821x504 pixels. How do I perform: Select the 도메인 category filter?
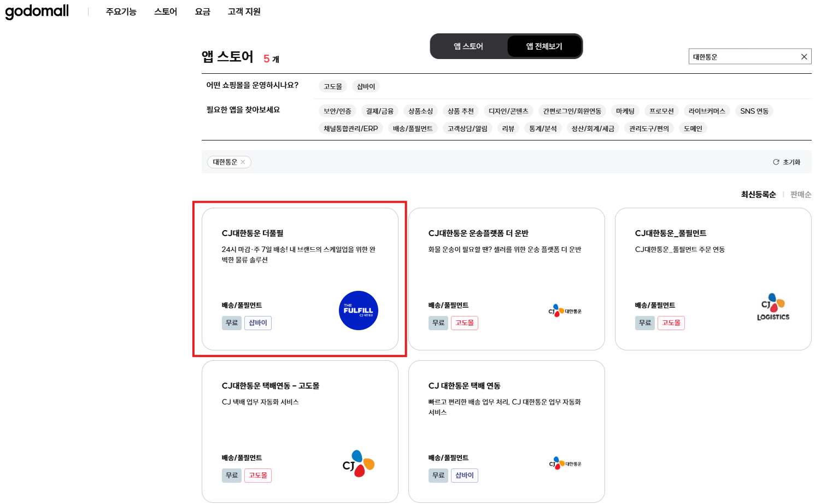pyautogui.click(x=693, y=128)
